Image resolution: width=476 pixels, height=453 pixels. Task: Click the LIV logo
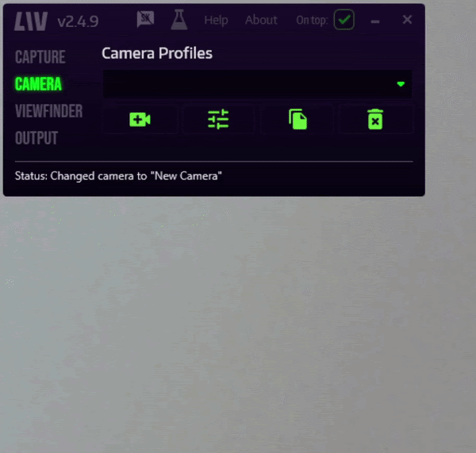[x=31, y=21]
